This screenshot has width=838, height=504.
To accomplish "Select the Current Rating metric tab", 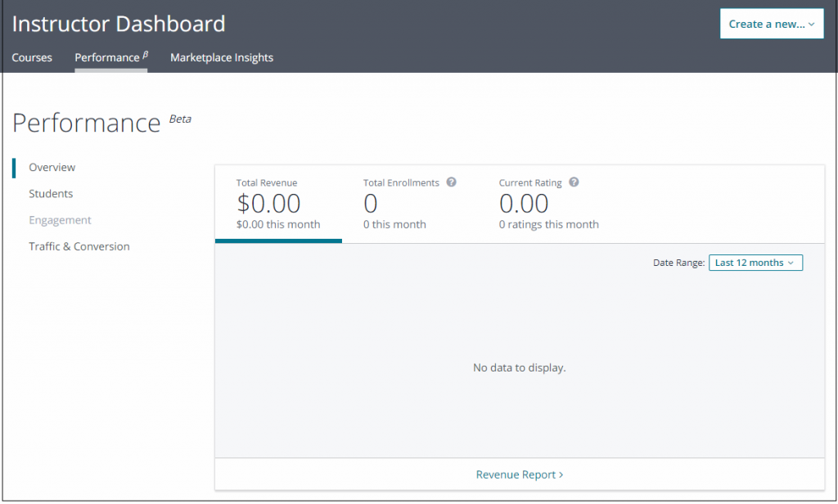I will pos(549,205).
